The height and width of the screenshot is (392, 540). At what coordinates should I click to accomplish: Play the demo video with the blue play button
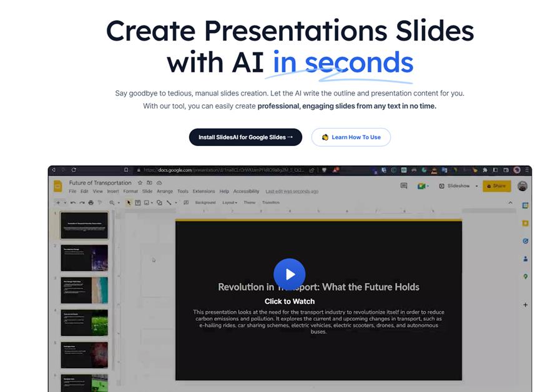[x=289, y=274]
